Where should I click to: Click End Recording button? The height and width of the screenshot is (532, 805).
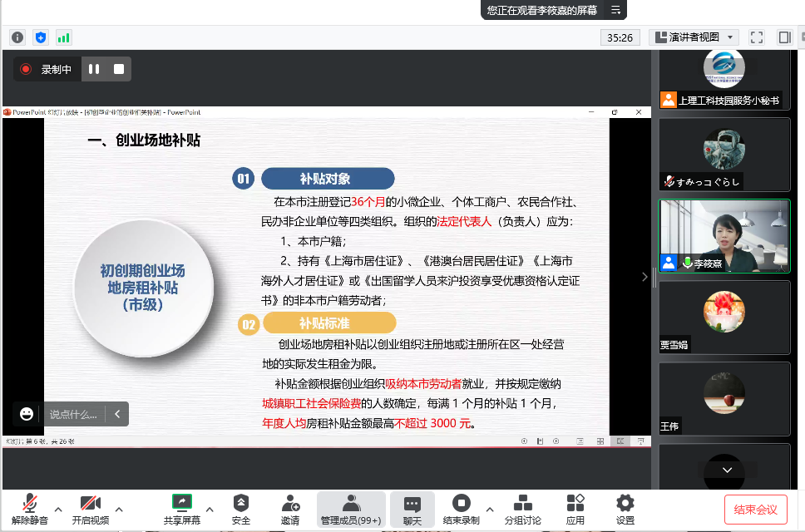click(x=461, y=509)
